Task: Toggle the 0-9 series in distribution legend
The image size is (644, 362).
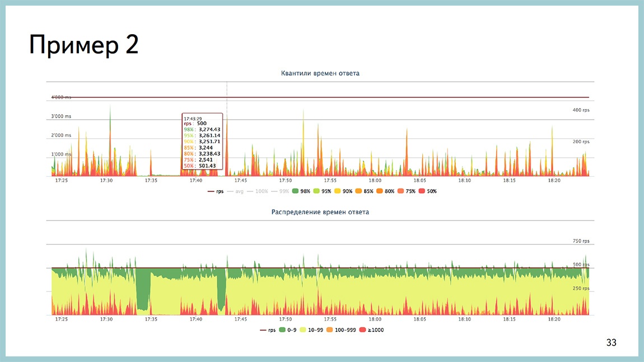Action: pos(281,330)
